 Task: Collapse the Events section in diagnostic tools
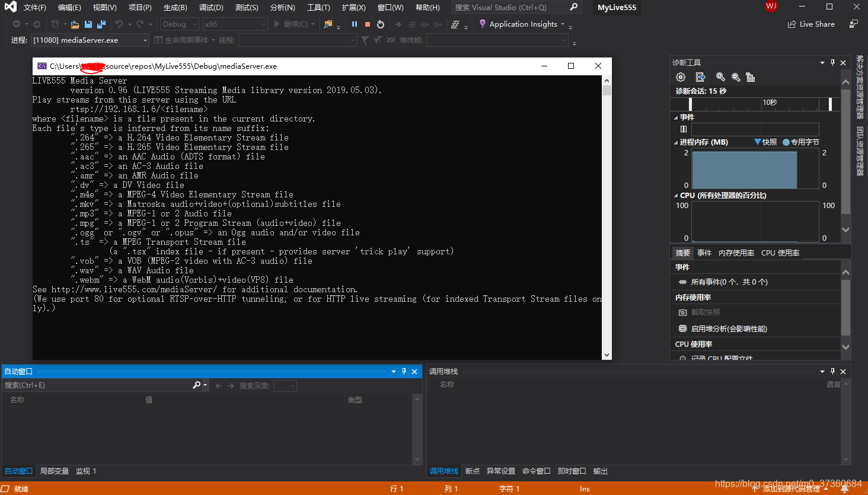pos(676,117)
